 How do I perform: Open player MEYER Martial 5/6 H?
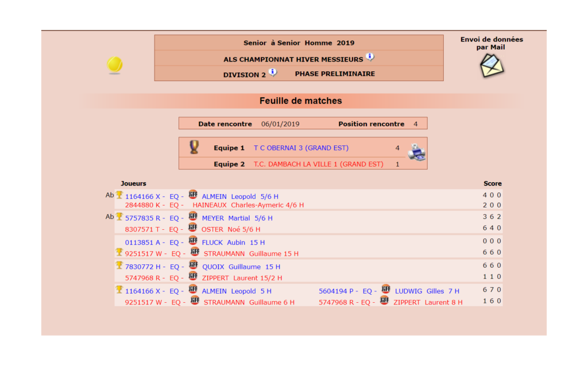pos(237,218)
